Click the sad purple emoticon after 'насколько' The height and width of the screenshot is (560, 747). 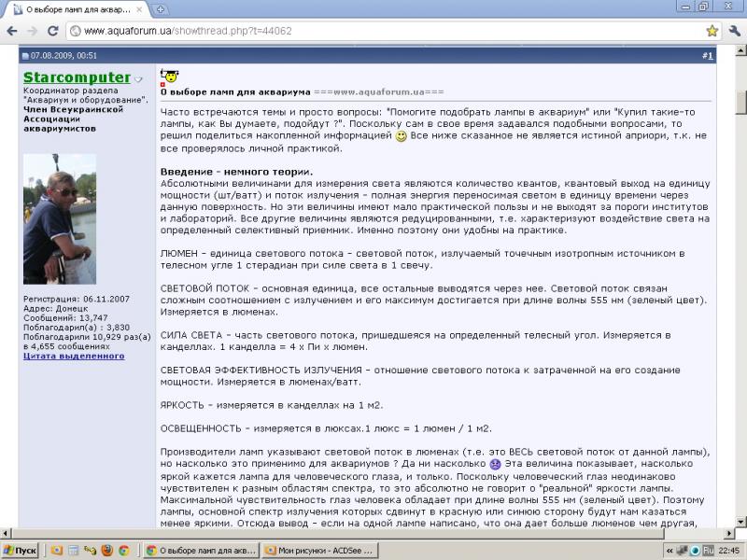pyautogui.click(x=495, y=464)
